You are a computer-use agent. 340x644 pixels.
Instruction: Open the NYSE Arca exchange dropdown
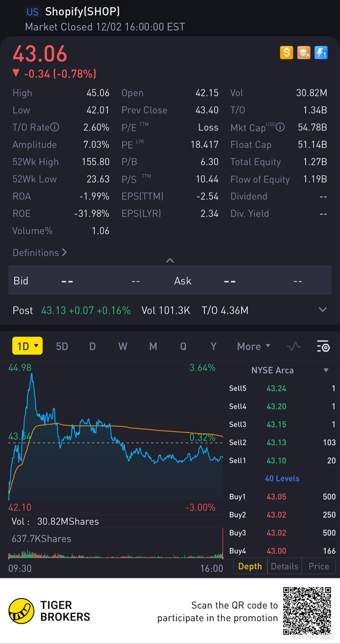(x=326, y=371)
